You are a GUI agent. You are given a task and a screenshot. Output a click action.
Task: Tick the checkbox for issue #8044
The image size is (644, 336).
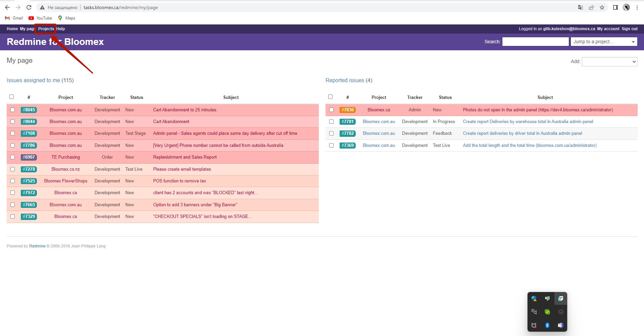(x=13, y=121)
